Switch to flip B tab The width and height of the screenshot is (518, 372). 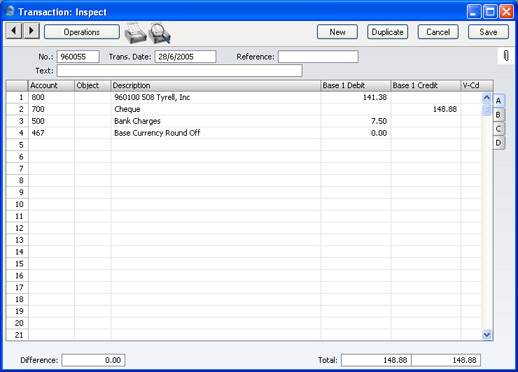[x=499, y=115]
